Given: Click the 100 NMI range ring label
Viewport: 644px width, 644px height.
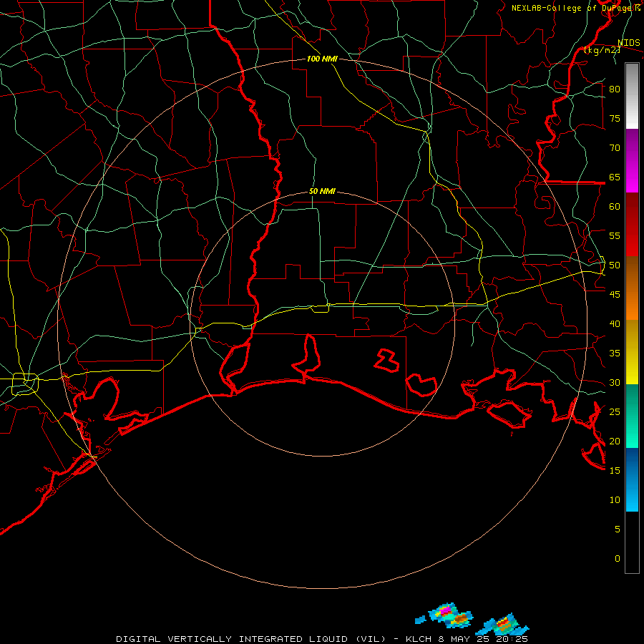Looking at the screenshot, I should (322, 59).
